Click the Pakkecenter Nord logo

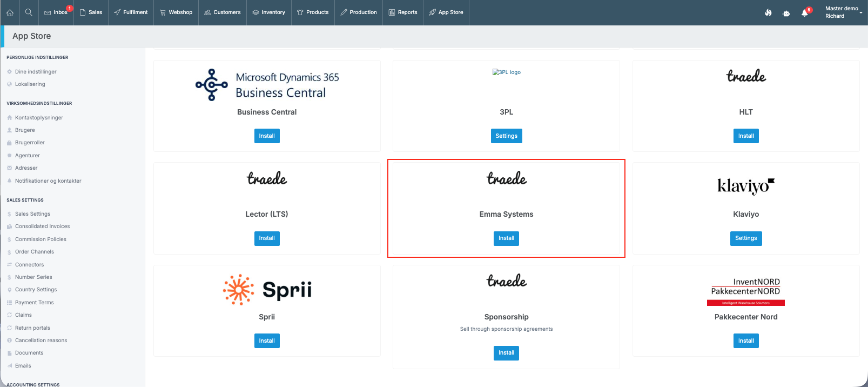click(x=746, y=291)
